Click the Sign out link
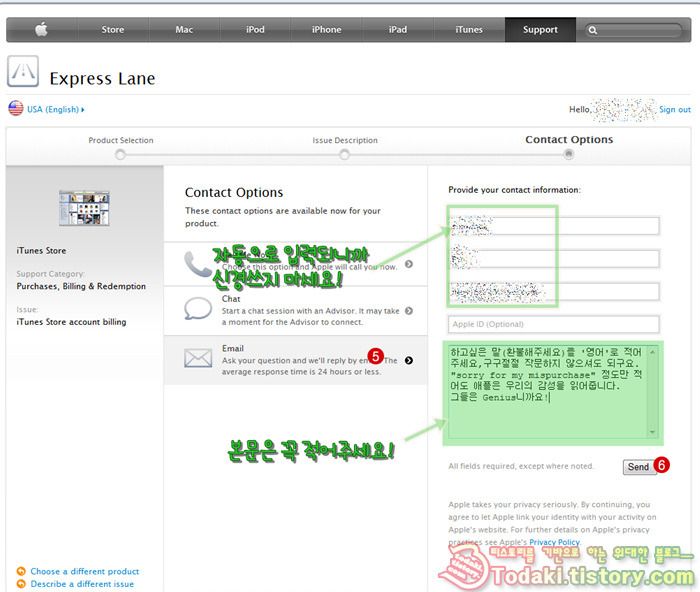 click(675, 109)
